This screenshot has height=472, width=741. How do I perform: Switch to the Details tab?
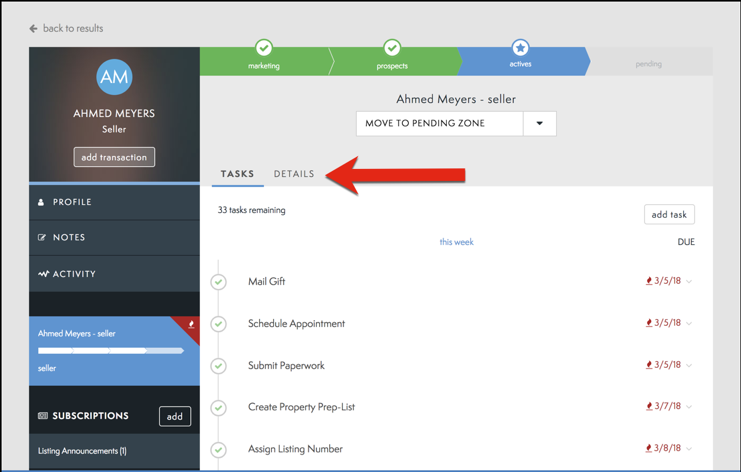(294, 174)
